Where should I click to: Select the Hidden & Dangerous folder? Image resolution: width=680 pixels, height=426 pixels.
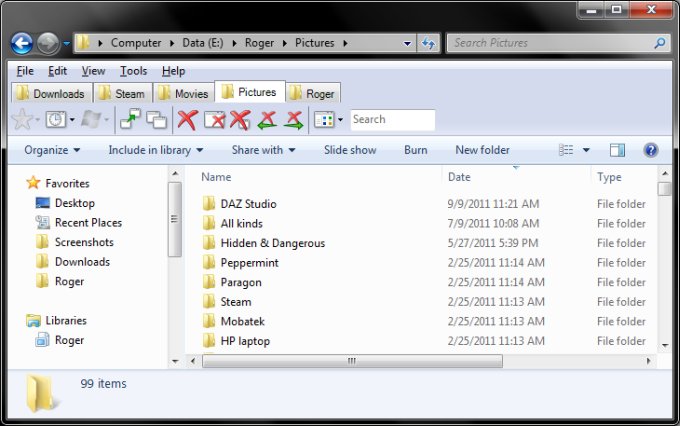pos(272,243)
